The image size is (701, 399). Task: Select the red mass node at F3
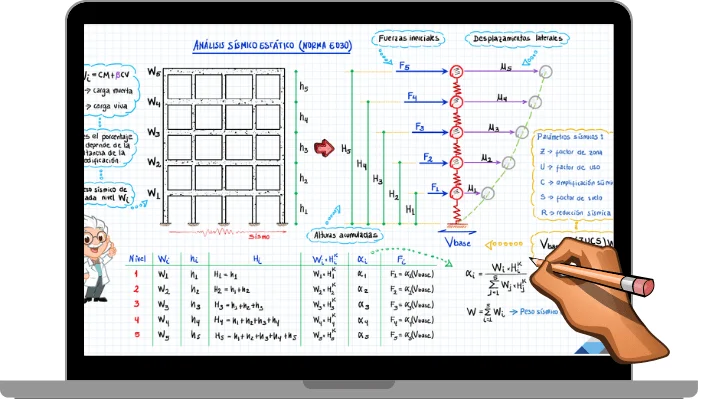[456, 132]
